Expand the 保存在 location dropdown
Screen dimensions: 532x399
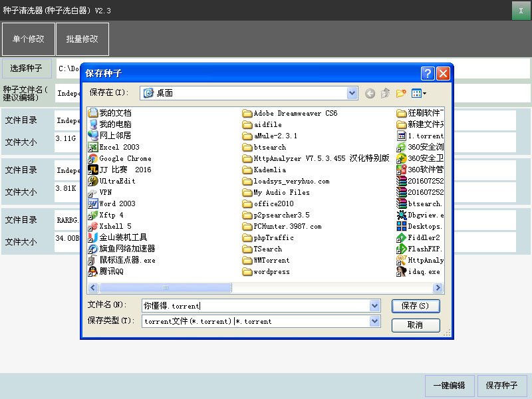coord(352,93)
